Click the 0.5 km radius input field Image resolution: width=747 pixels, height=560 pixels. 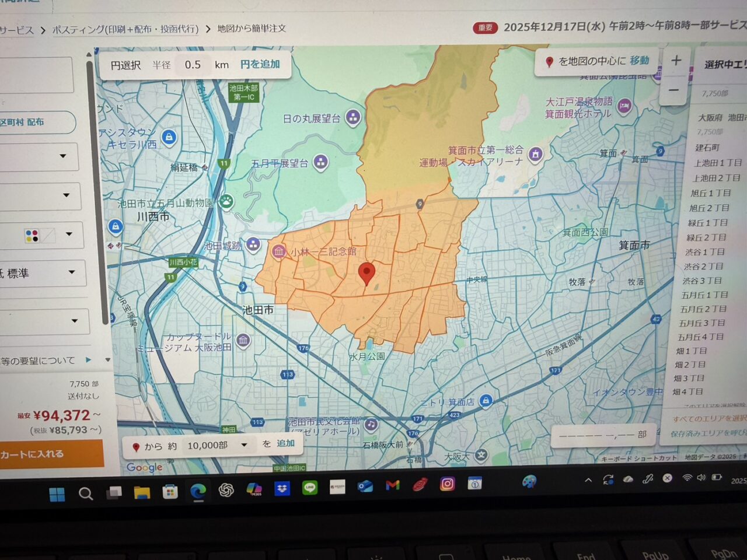(x=191, y=65)
